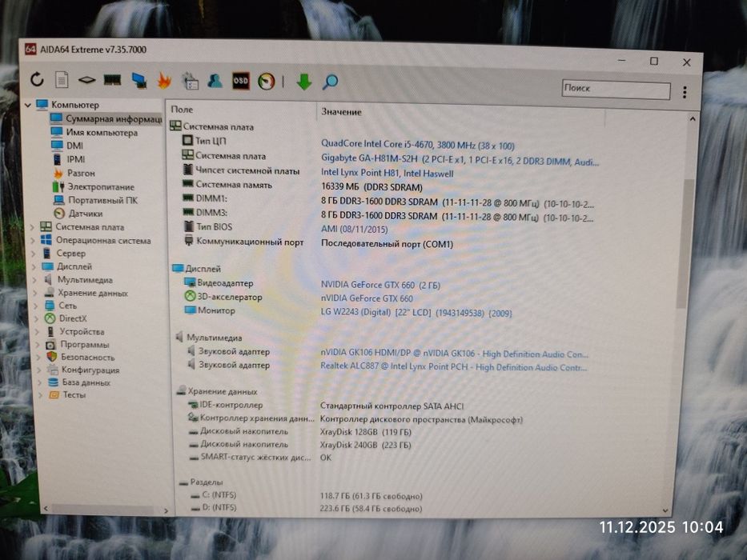747x560 pixels.
Task: Launch the system stability test flame icon
Action: coord(164,81)
